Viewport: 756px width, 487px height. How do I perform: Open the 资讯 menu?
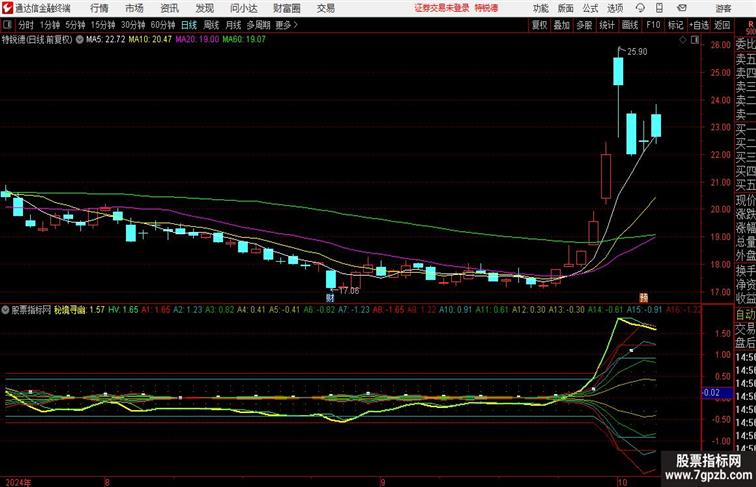(x=169, y=8)
